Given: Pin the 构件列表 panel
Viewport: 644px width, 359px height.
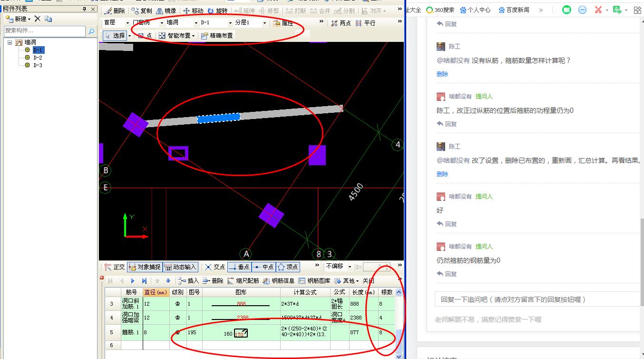Looking at the screenshot, I should click(85, 9).
